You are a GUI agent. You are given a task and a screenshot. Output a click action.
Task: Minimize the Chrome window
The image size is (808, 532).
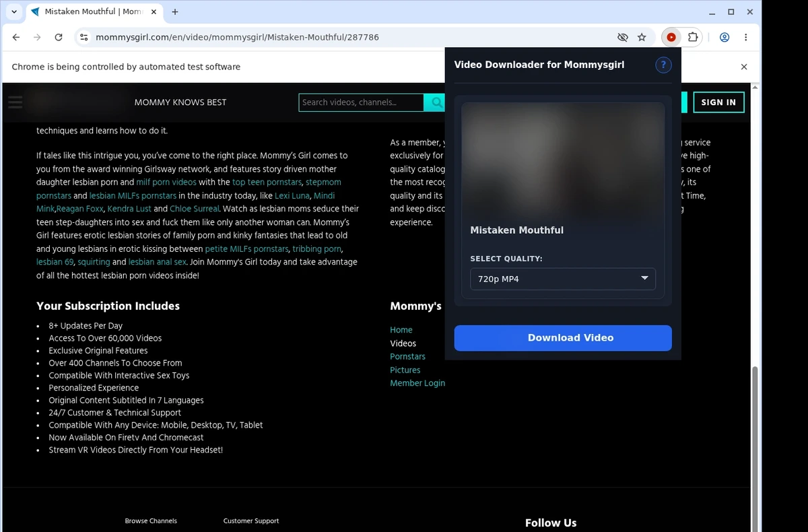tap(713, 11)
